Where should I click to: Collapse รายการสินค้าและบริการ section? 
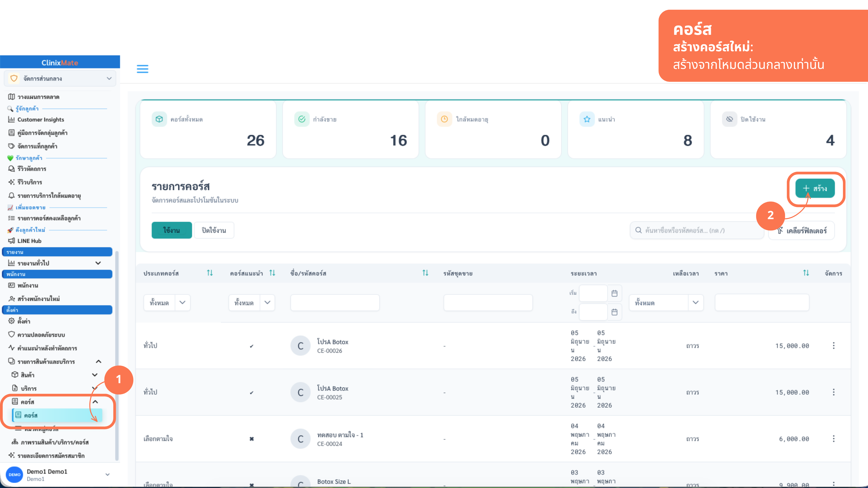(x=99, y=362)
